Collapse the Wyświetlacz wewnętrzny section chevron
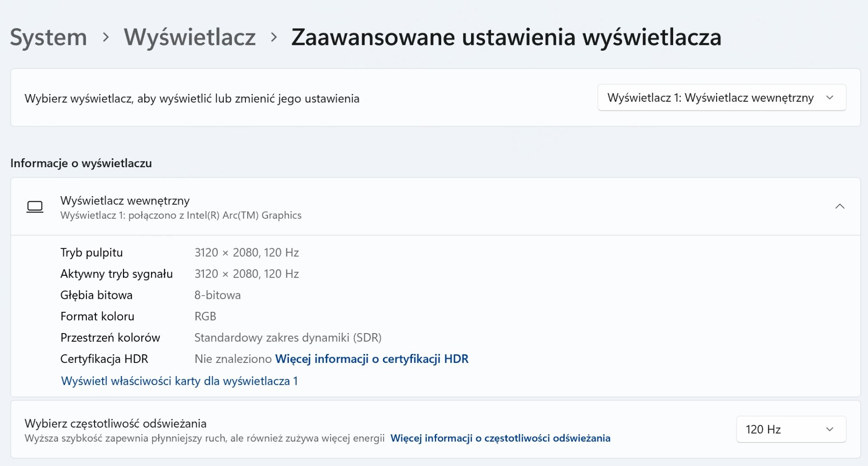Screen dimensions: 868x466 (840, 207)
